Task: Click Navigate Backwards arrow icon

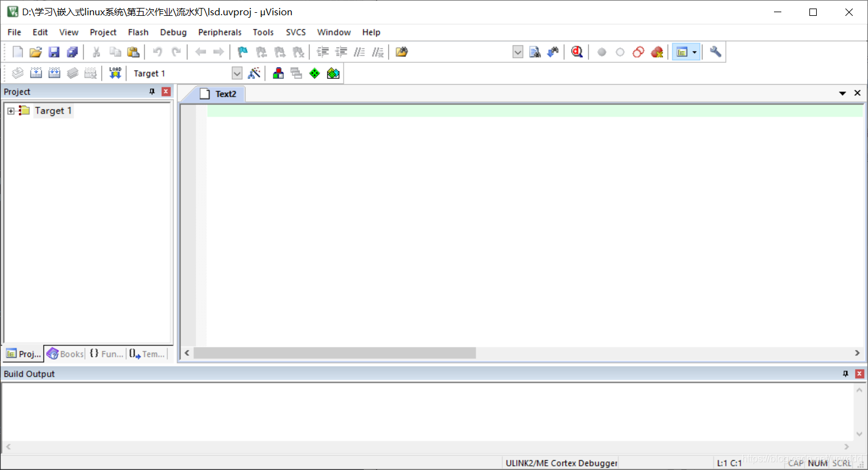Action: pyautogui.click(x=200, y=52)
